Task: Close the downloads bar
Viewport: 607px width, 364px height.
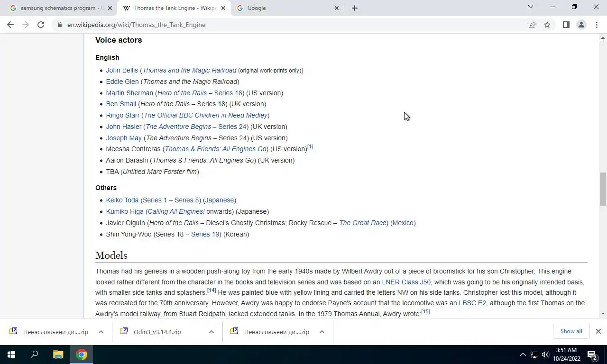Action: click(598, 331)
